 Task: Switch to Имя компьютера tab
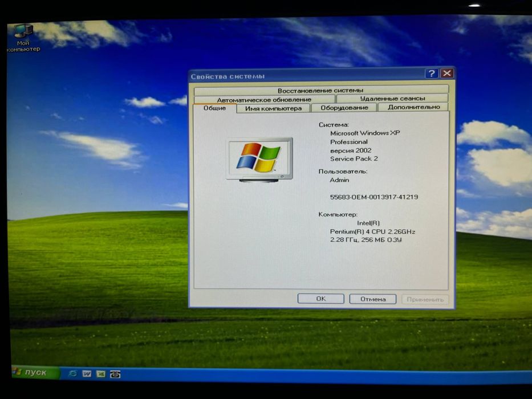[x=273, y=108]
